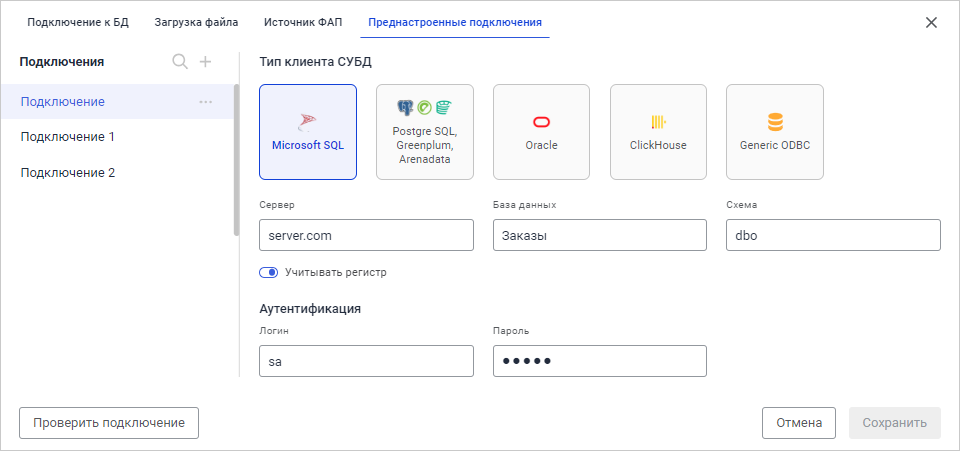Search connections with the magnifier icon

(x=180, y=62)
